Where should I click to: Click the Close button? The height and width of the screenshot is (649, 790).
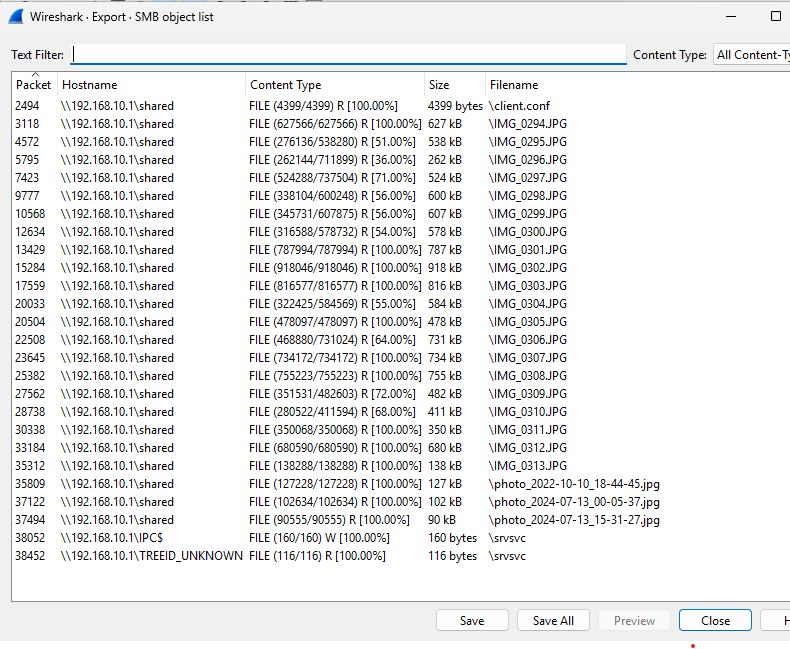715,620
